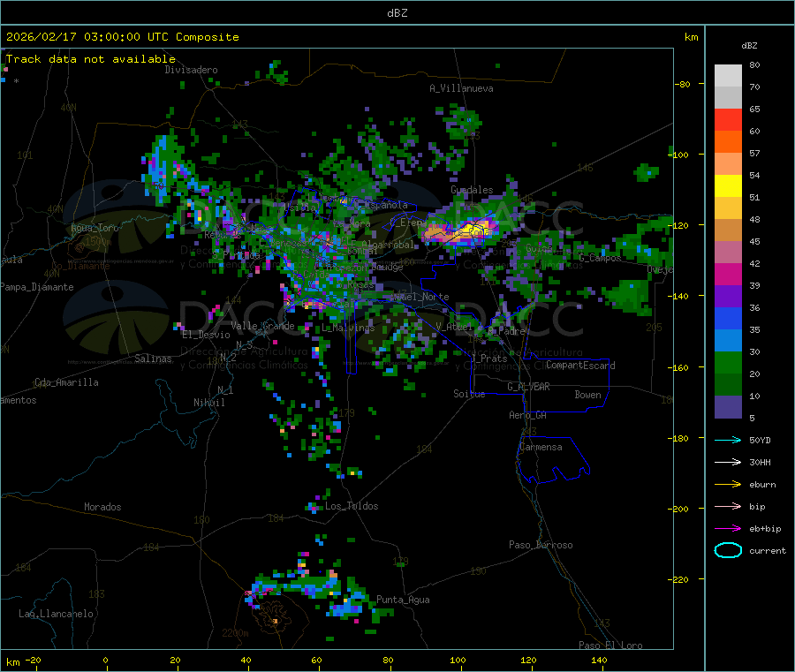Image resolution: width=795 pixels, height=672 pixels.
Task: Click the '-220' km tick on right axis
Action: coord(680,579)
